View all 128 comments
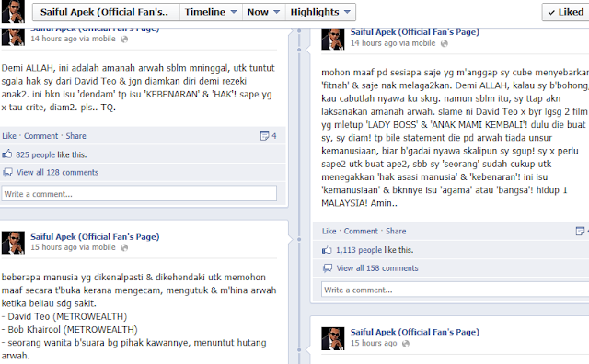Viewport: 589px width, 364px height. click(57, 172)
